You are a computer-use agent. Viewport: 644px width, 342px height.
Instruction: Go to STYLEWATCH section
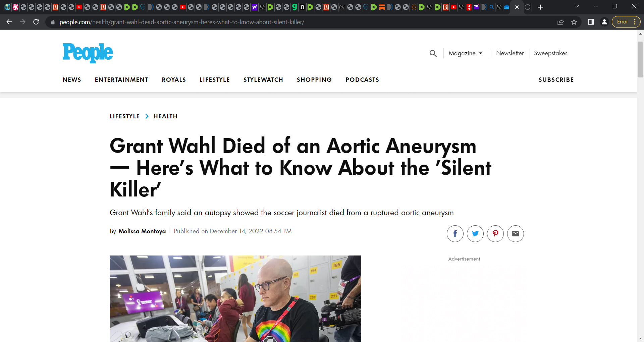pos(263,80)
